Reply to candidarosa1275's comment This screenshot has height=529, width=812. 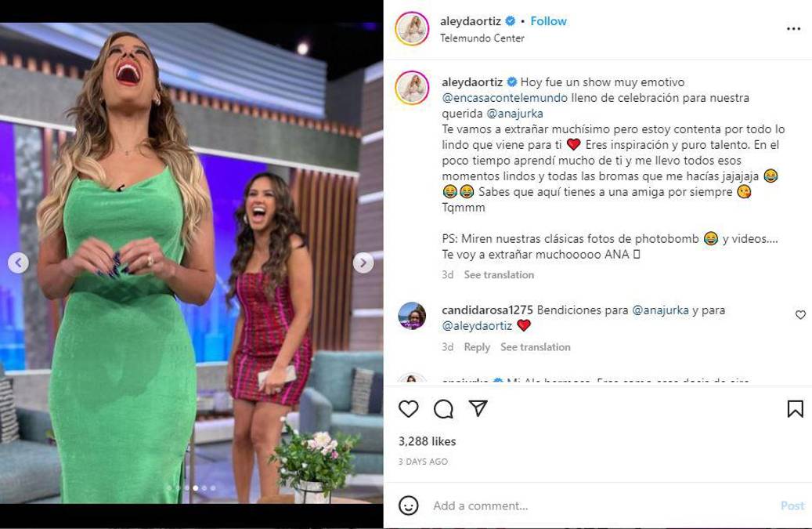[x=477, y=347]
